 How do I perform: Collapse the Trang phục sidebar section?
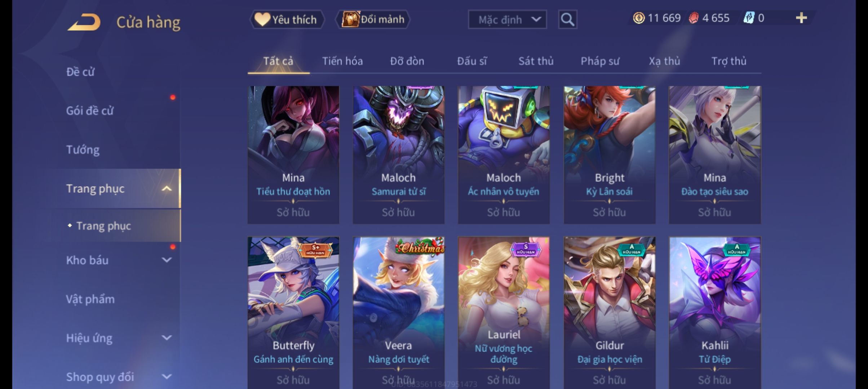(167, 188)
